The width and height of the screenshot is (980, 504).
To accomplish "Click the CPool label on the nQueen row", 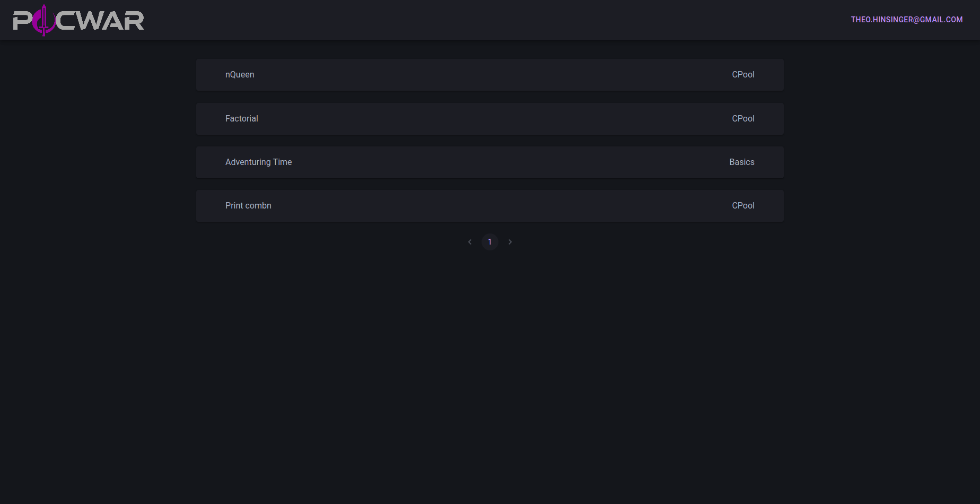I will pos(743,75).
